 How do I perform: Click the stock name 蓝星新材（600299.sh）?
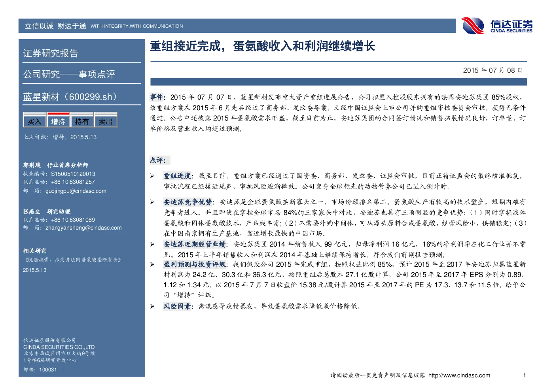(70, 97)
